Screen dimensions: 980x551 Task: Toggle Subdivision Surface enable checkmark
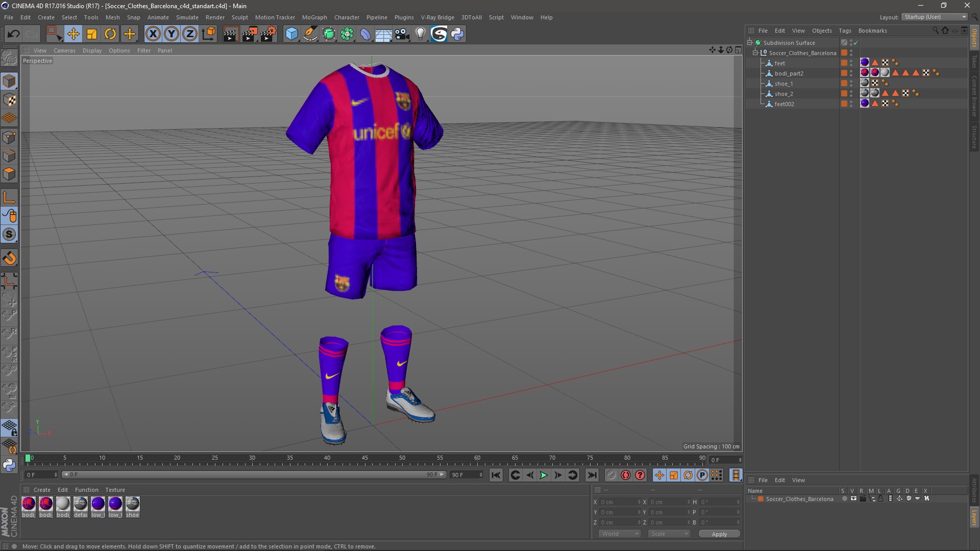[x=856, y=42]
